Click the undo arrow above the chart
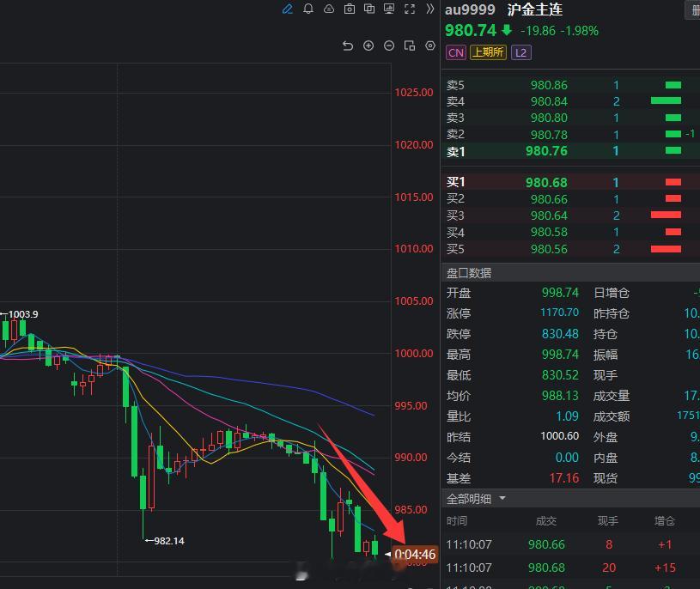 click(348, 46)
